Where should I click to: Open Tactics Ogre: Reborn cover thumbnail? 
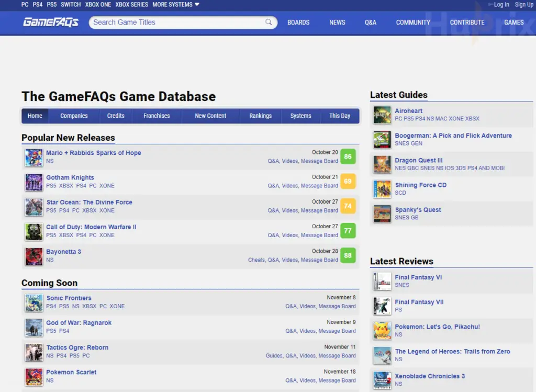(34, 352)
